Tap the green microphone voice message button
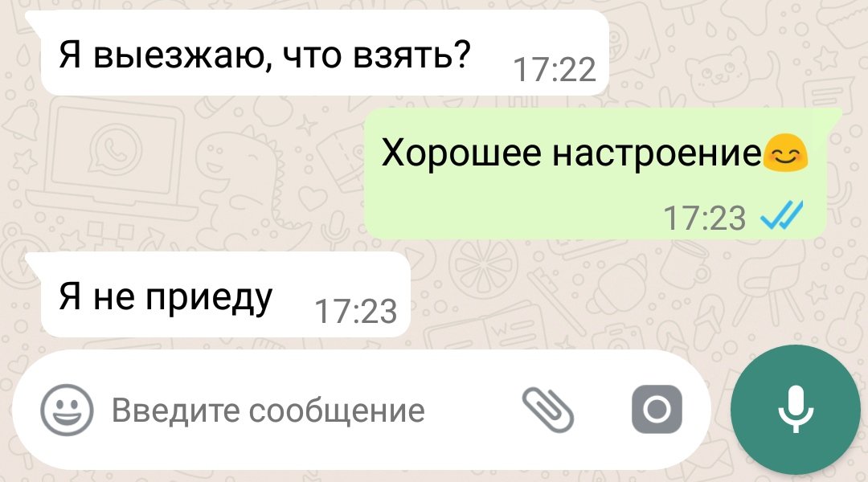 pyautogui.click(x=796, y=410)
